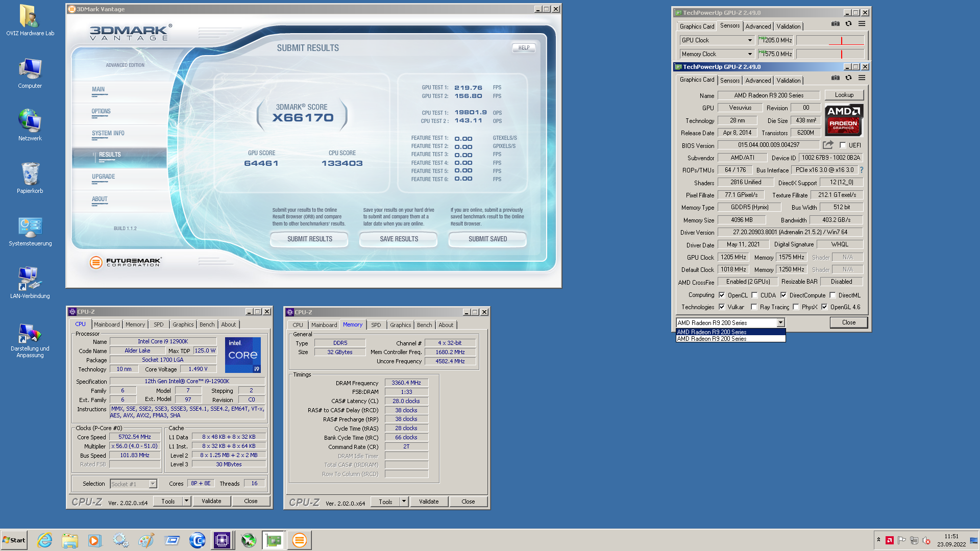Launch Internet Explorer from the taskbar

(x=45, y=540)
